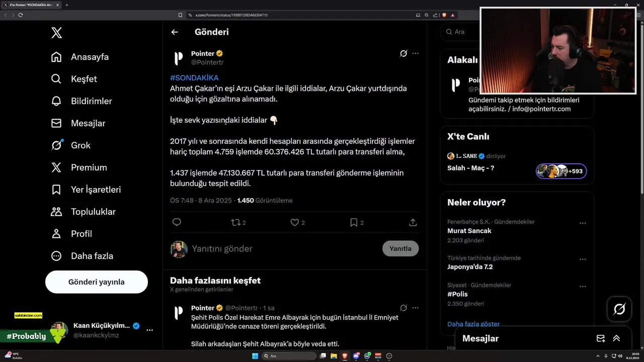Image resolution: width=644 pixels, height=362 pixels.
Task: Open #Polis trend
Action: [x=457, y=294]
